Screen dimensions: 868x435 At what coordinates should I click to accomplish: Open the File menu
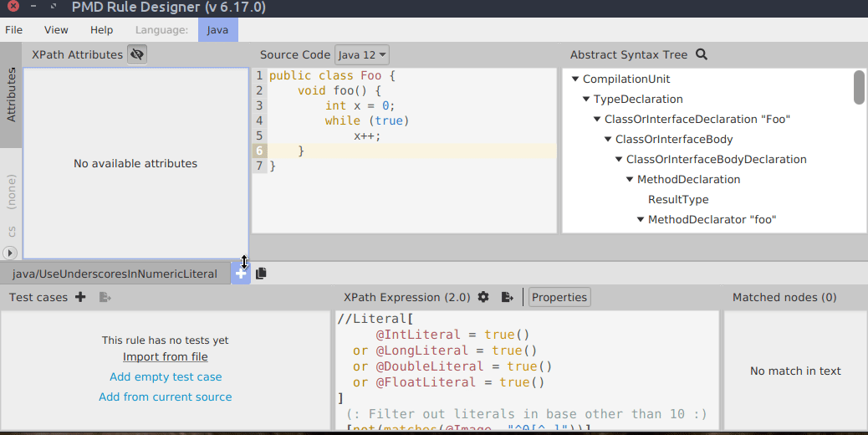[14, 30]
